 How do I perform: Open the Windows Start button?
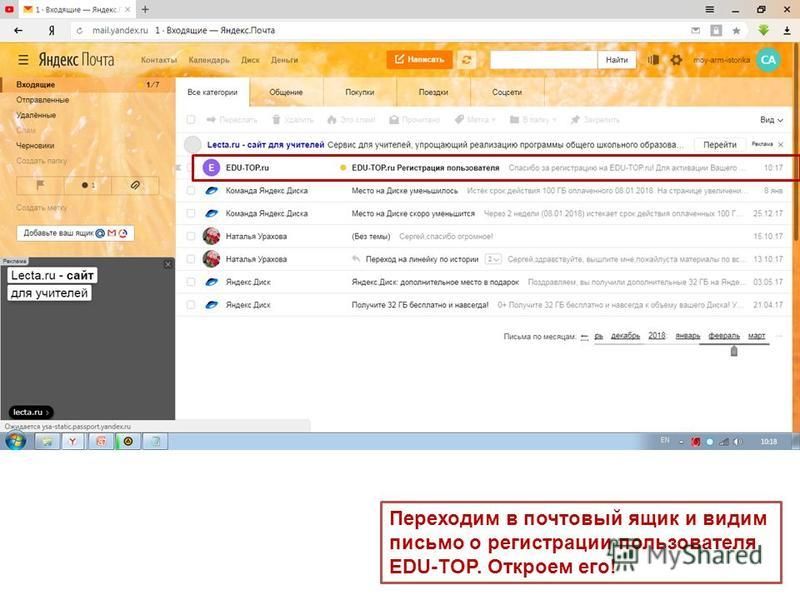[x=15, y=441]
